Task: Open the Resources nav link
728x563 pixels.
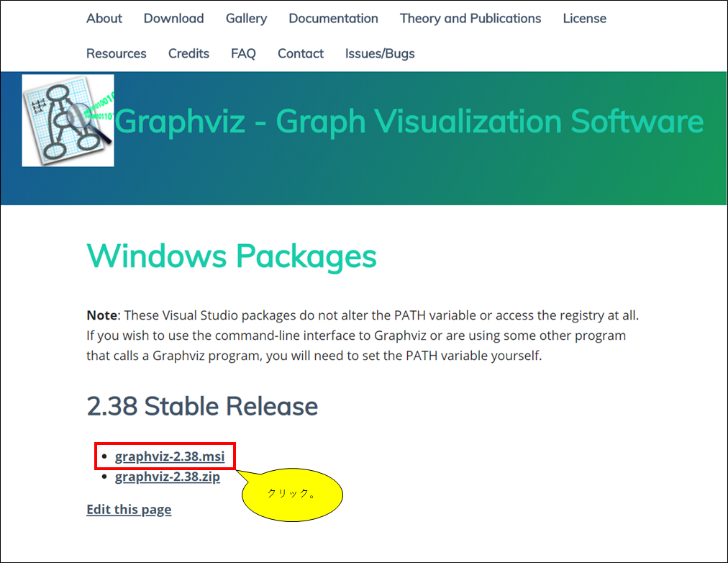Action: coord(116,53)
